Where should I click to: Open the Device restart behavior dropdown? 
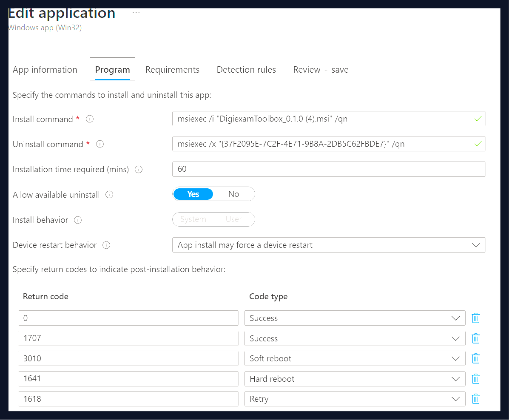tap(476, 245)
